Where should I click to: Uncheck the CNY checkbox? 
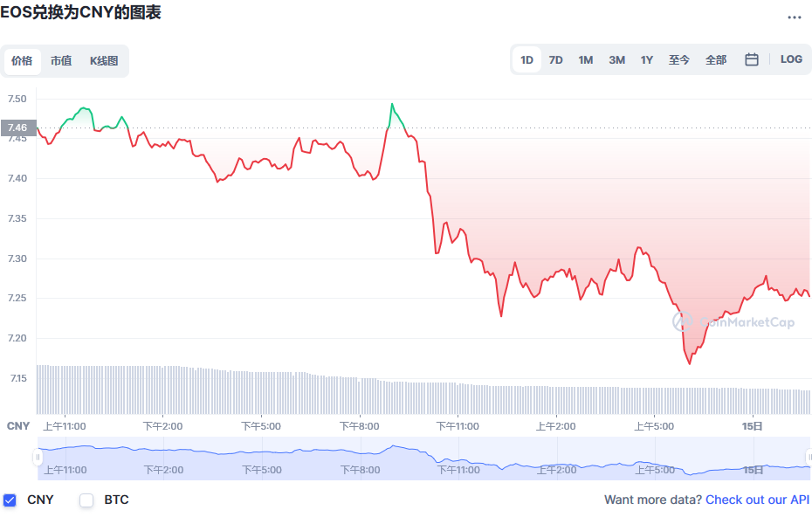click(x=10, y=500)
